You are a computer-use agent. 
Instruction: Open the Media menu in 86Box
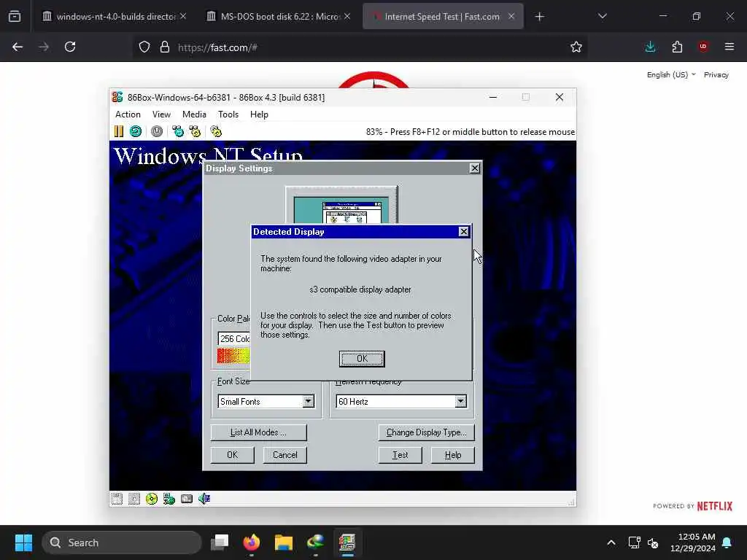194,114
